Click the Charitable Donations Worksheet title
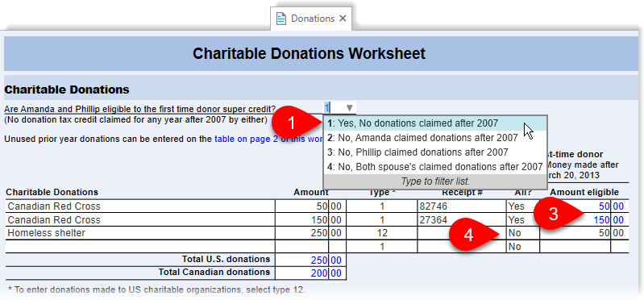Viewport: 644px width, 300px height. coord(309,53)
